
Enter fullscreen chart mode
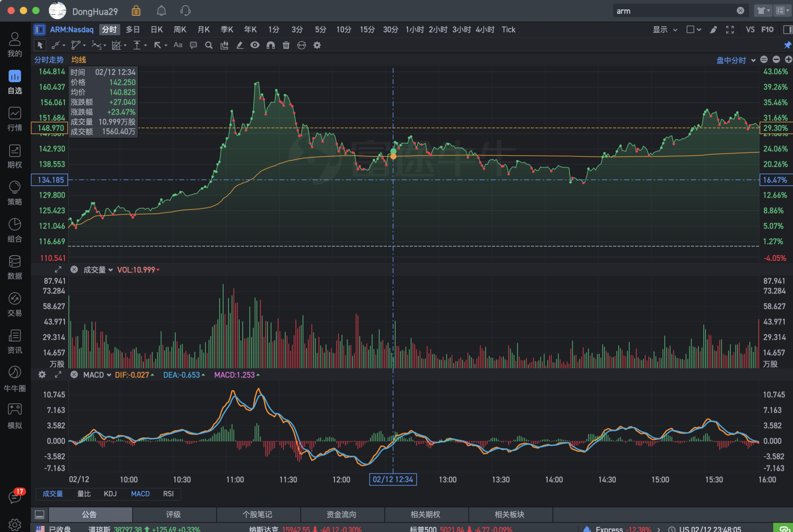click(730, 30)
